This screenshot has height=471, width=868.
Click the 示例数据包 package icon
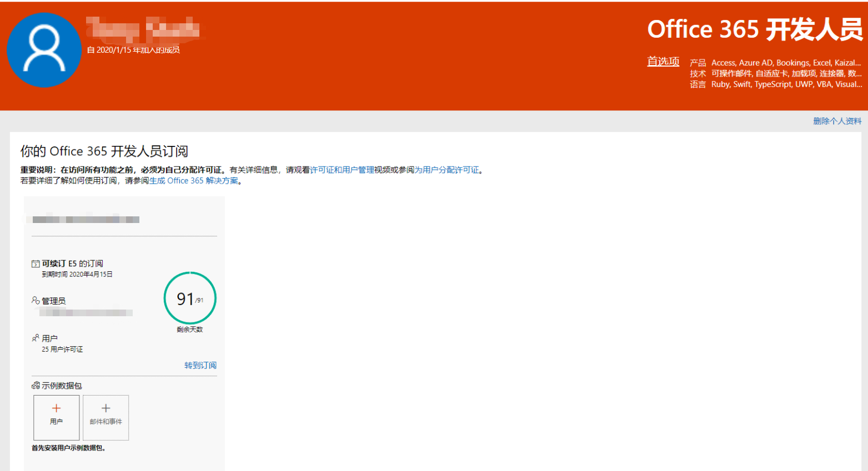[36, 386]
